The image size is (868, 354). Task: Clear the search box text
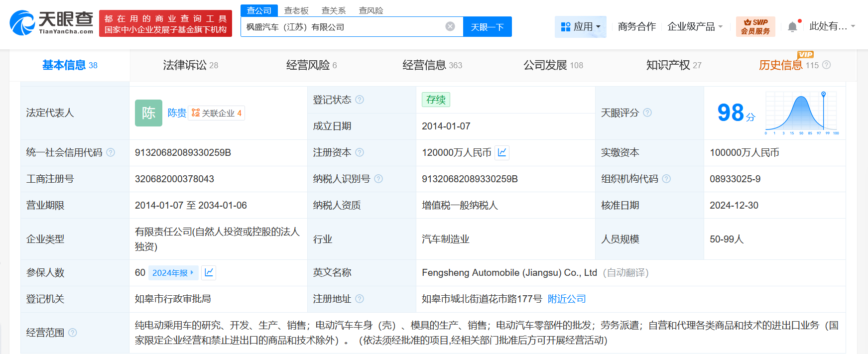[450, 26]
